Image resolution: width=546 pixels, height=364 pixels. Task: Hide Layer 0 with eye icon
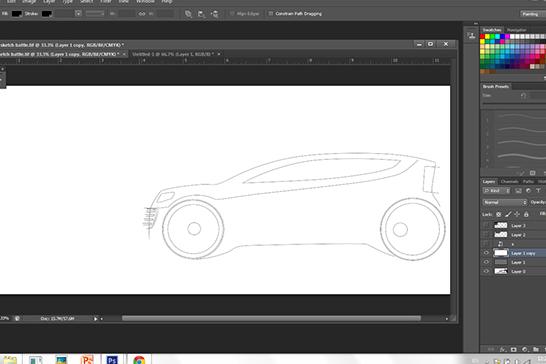pyautogui.click(x=486, y=271)
